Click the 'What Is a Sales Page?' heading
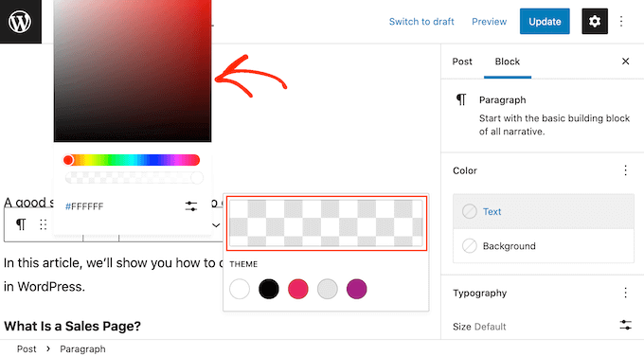The height and width of the screenshot is (356, 644). coord(72,326)
